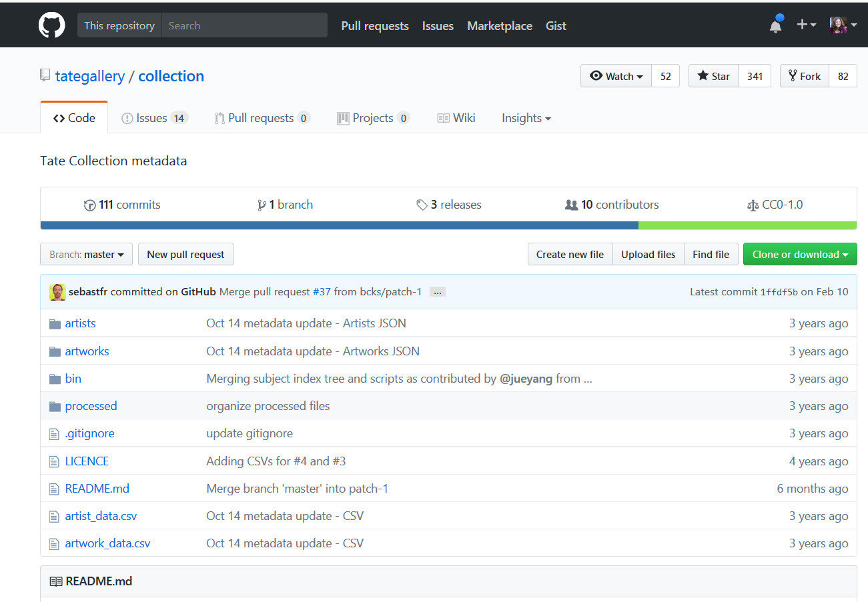Image resolution: width=868 pixels, height=602 pixels.
Task: Open Pull requests in top navigation
Action: click(x=375, y=26)
